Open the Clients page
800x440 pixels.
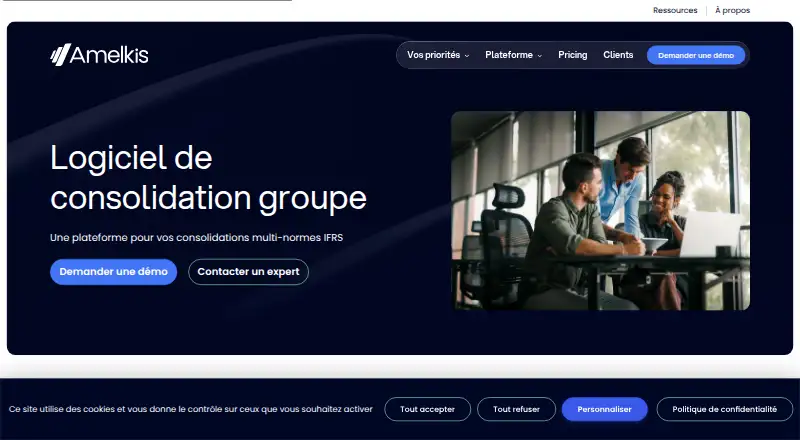(618, 55)
